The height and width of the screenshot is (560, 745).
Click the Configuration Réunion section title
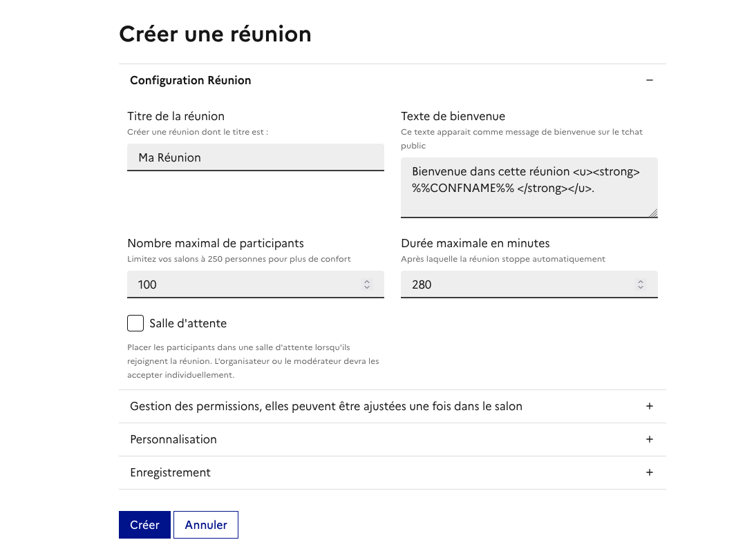tap(190, 80)
